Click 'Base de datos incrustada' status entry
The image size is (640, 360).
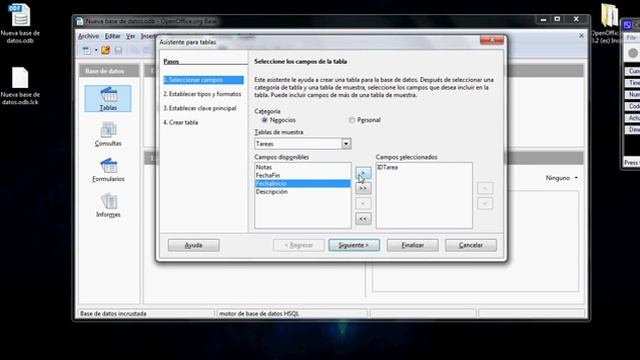[x=113, y=313]
